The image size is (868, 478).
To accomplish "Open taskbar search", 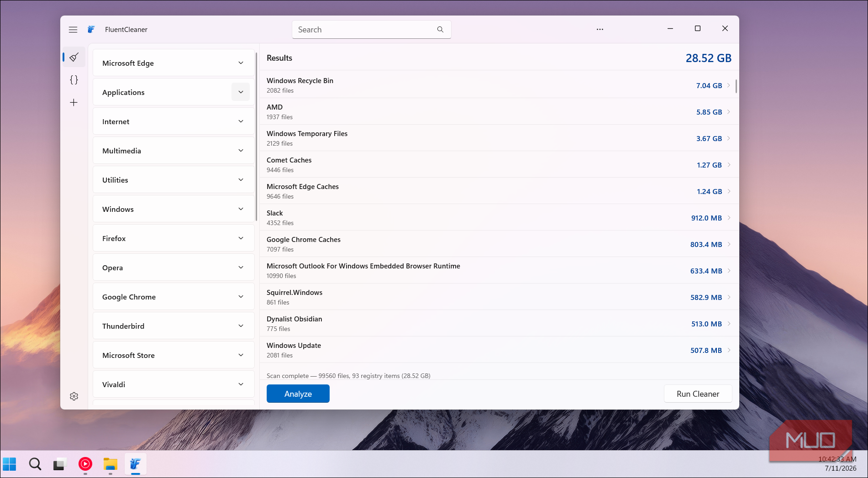I will point(35,464).
